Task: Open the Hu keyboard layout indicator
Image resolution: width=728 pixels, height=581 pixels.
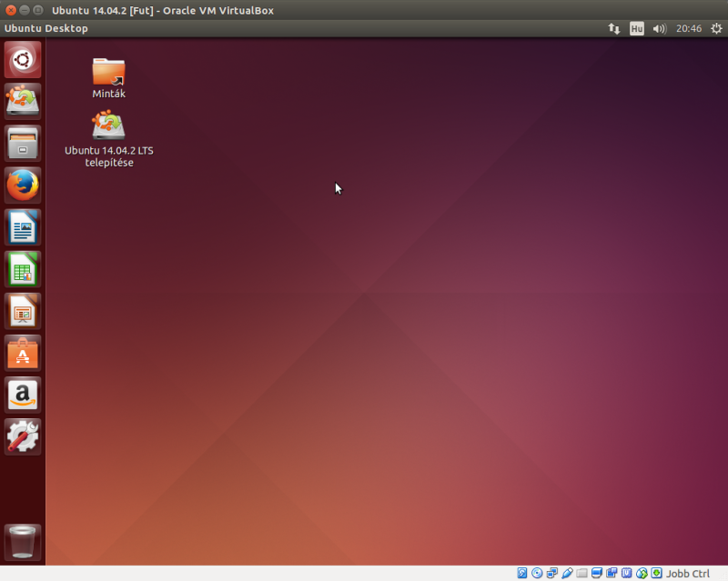Action: pyautogui.click(x=636, y=29)
